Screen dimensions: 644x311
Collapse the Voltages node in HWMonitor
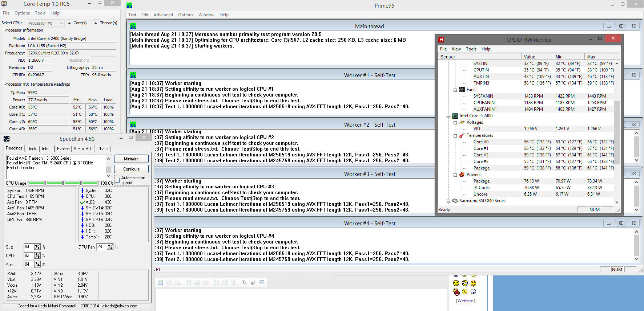455,122
